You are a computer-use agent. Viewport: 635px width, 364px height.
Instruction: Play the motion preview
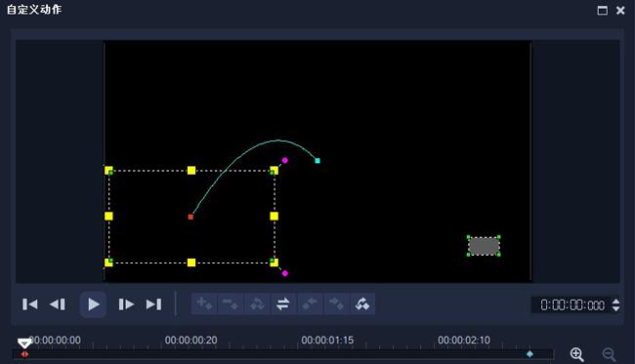pyautogui.click(x=93, y=304)
